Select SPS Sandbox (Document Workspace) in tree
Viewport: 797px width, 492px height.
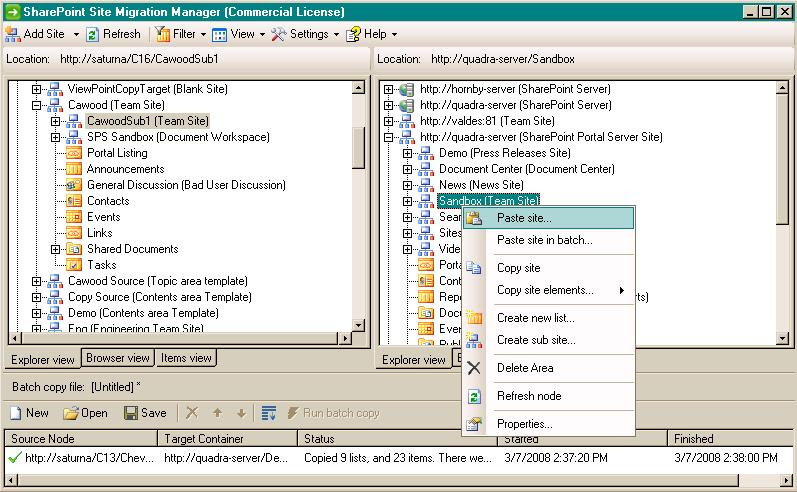point(178,137)
